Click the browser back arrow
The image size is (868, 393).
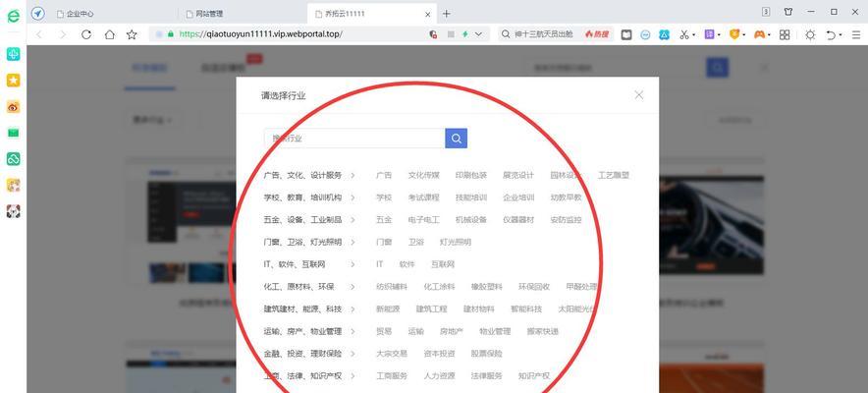pos(39,34)
